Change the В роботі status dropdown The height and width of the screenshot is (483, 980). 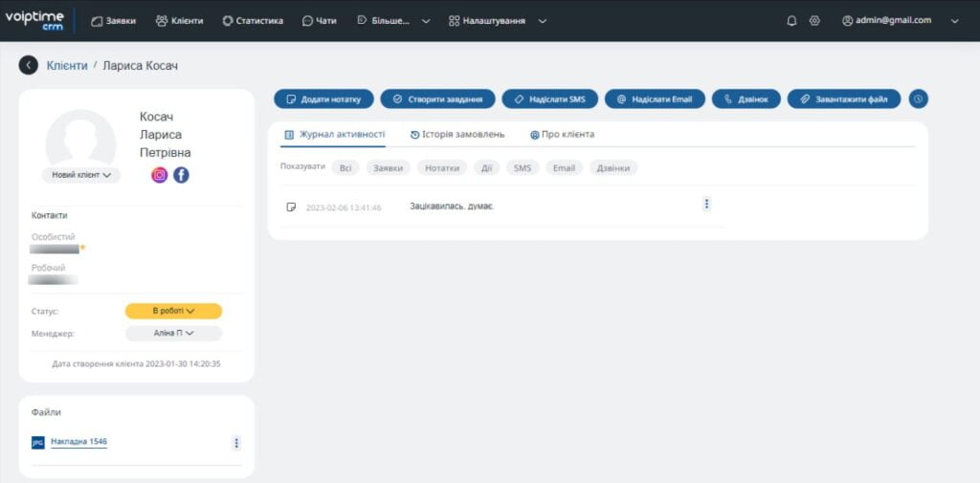pyautogui.click(x=174, y=311)
